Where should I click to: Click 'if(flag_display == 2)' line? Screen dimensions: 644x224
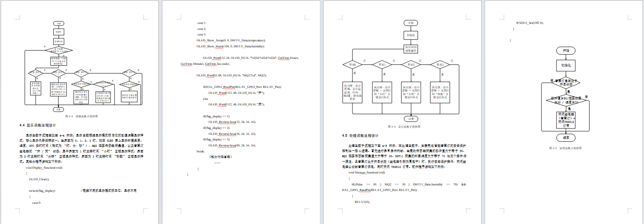point(216,128)
